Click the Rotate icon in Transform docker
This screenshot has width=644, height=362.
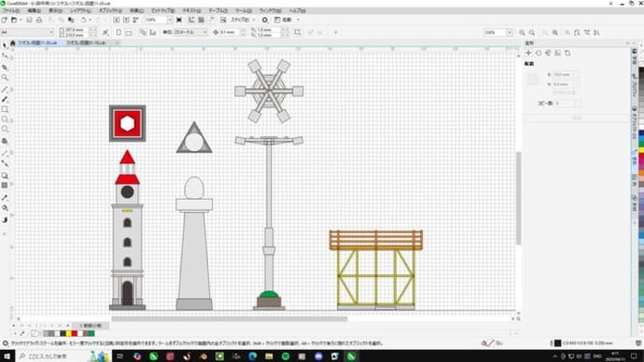pyautogui.click(x=539, y=53)
